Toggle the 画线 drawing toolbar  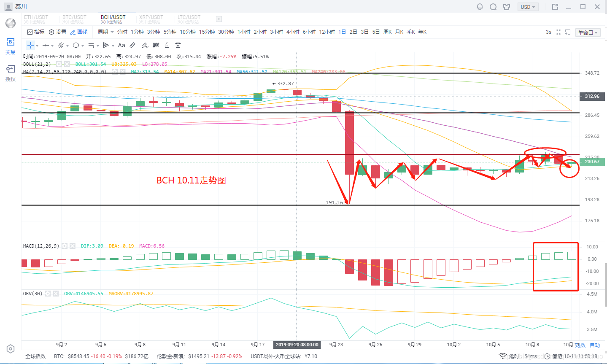pyautogui.click(x=79, y=32)
